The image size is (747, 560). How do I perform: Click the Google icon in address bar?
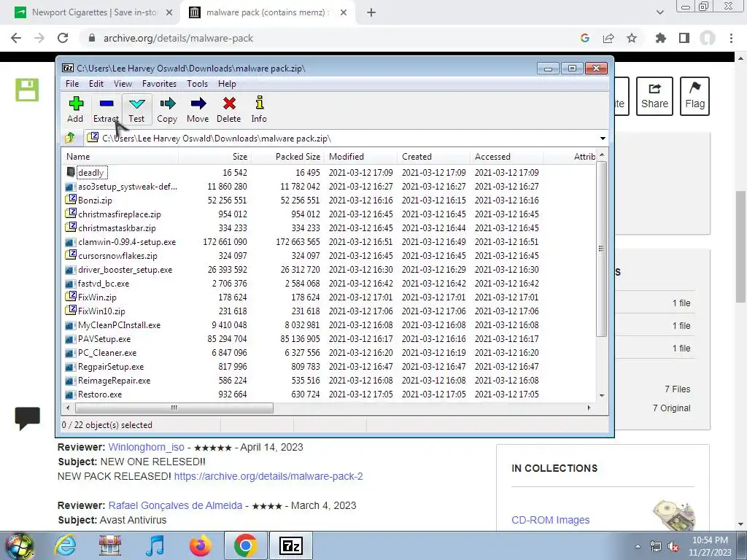tap(585, 38)
